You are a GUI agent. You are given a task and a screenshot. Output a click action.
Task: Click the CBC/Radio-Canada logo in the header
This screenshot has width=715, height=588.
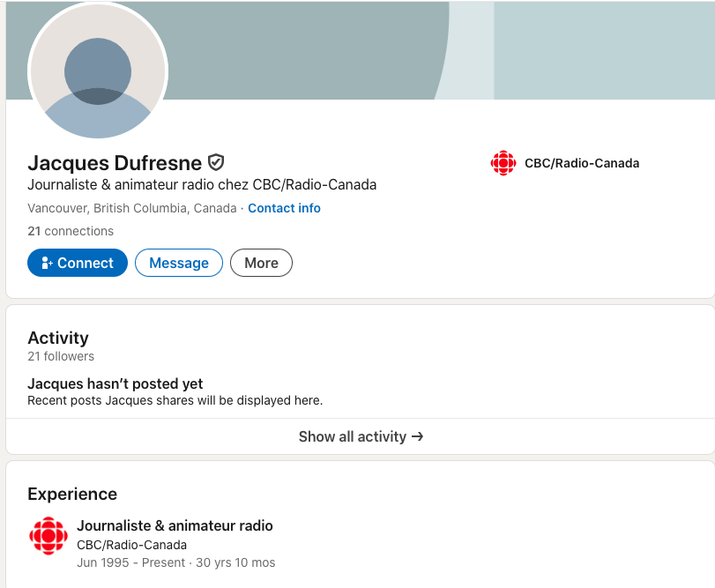tap(503, 163)
